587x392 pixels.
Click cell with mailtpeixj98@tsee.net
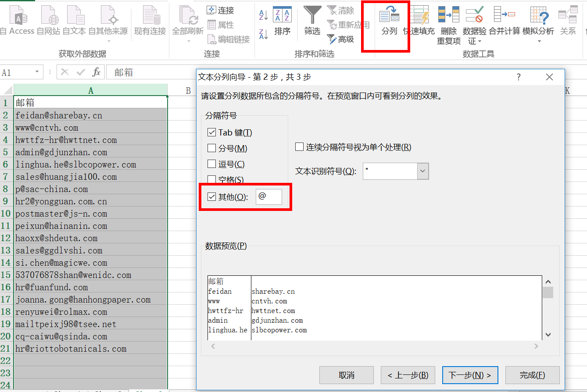(x=91, y=324)
